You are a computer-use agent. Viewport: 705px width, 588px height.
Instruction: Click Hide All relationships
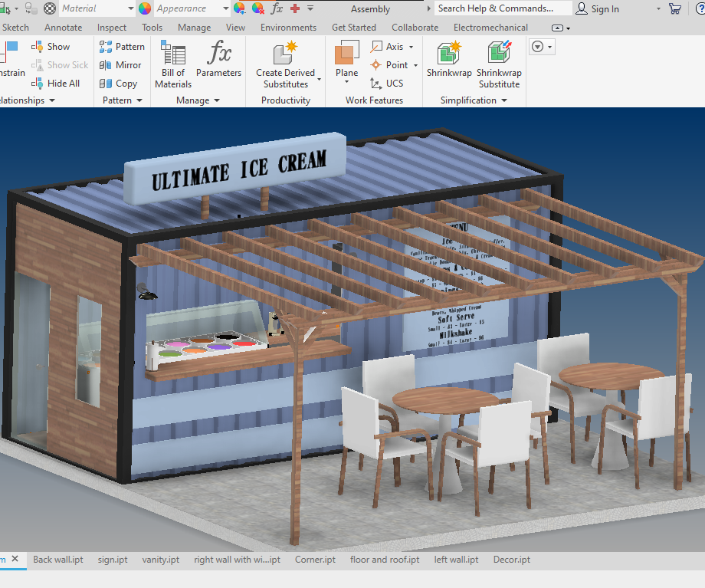tap(55, 84)
